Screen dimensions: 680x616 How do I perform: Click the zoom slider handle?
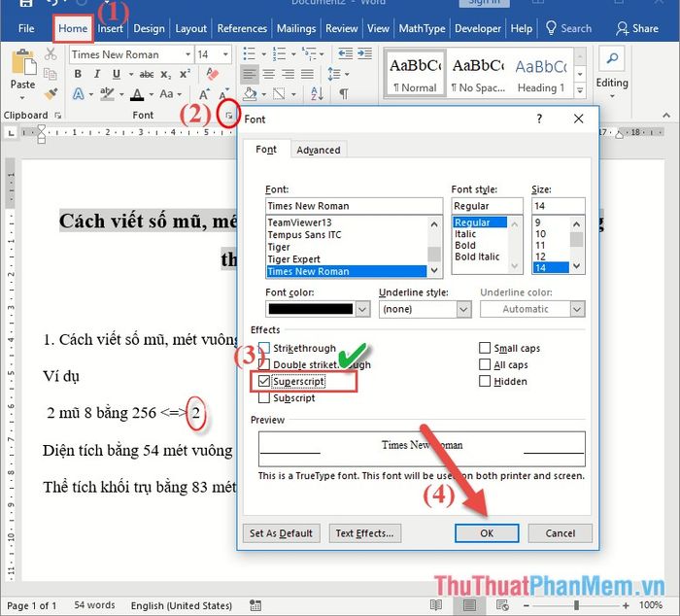coord(576,604)
